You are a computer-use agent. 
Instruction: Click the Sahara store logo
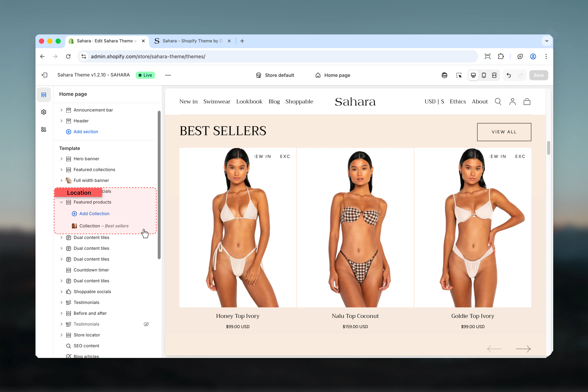tap(355, 102)
